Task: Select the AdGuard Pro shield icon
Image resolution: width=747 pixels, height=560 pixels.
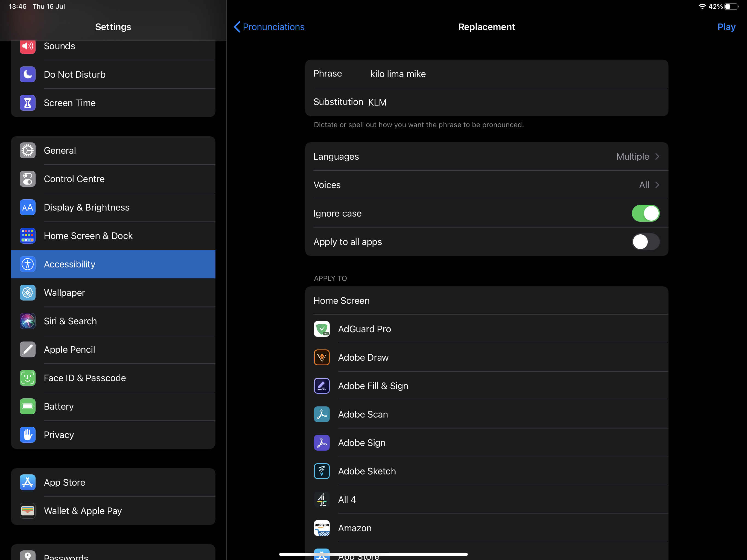Action: [322, 329]
